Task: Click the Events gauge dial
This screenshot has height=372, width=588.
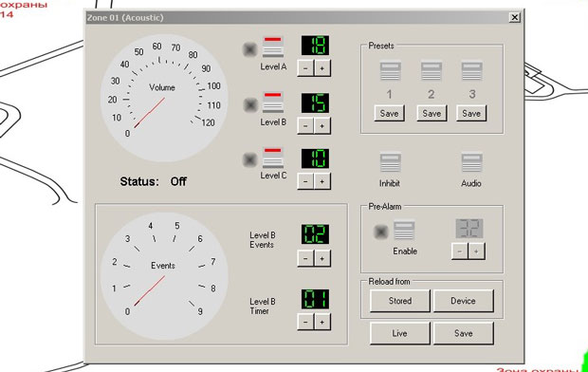Action: coord(164,276)
